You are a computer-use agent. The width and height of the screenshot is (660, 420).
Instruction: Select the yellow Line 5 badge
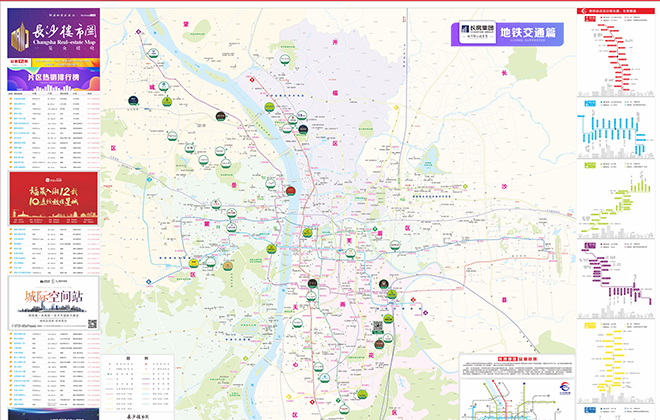(590, 325)
